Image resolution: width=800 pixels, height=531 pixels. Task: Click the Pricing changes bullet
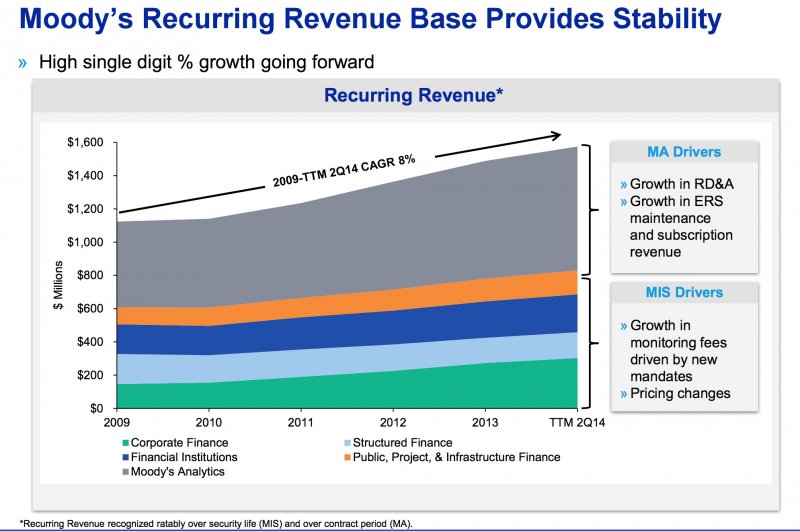click(676, 394)
